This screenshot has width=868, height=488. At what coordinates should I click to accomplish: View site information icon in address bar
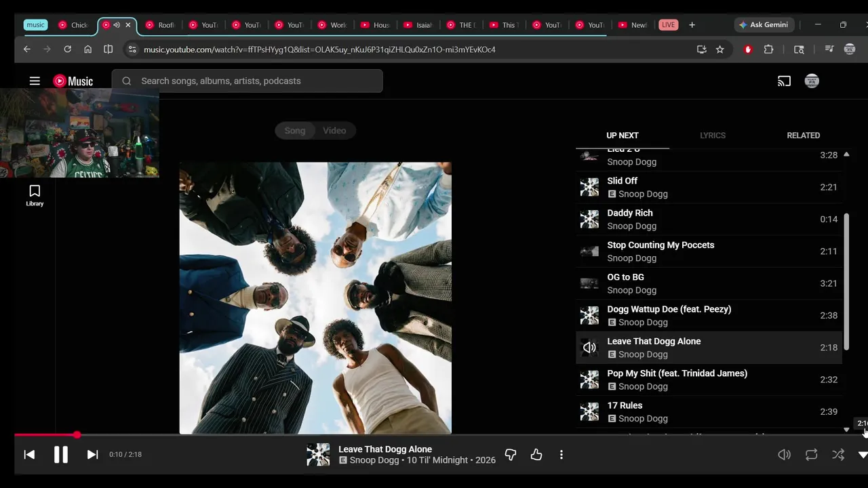click(x=132, y=49)
